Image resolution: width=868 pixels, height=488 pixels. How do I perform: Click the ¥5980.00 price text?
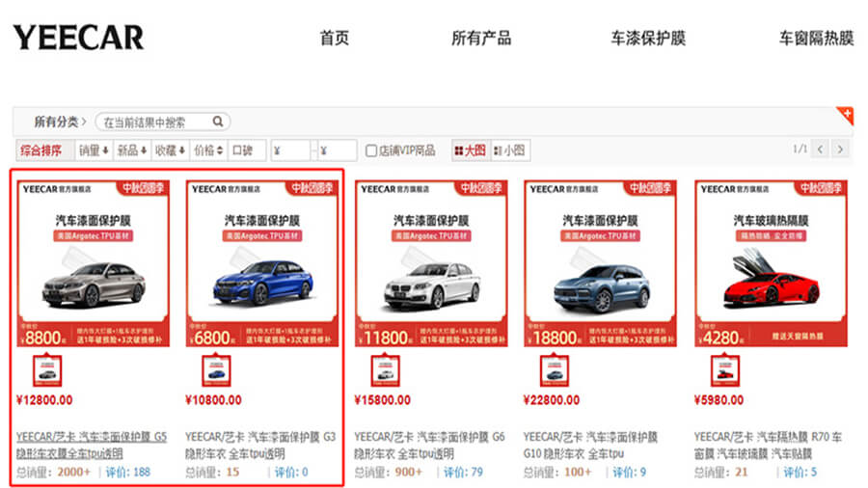[719, 400]
